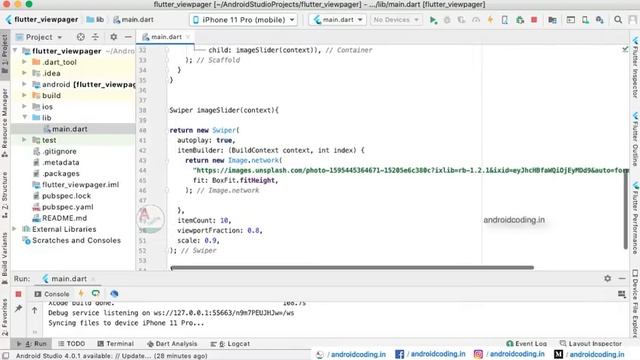Open project structure icon
The width and height of the screenshot is (640, 360).
tap(552, 20)
